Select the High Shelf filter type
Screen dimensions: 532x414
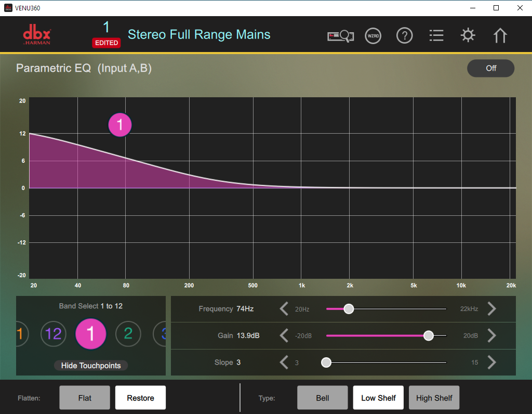coord(434,398)
